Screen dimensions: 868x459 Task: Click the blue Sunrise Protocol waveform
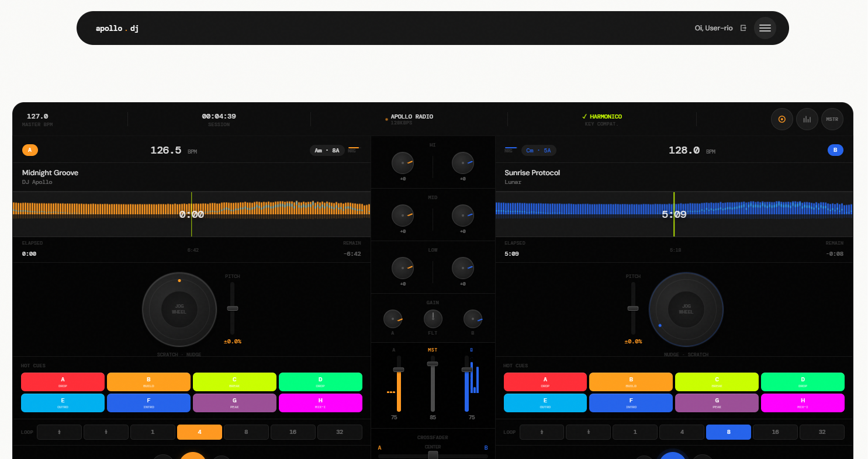(x=674, y=214)
